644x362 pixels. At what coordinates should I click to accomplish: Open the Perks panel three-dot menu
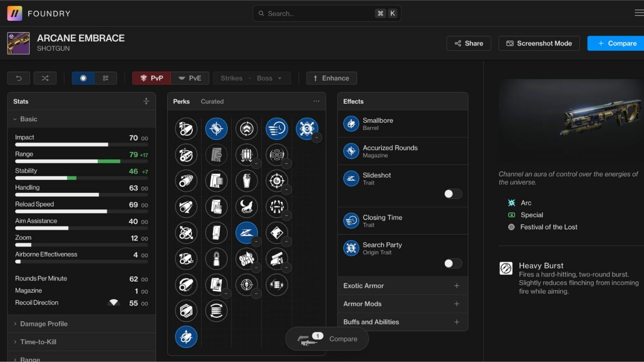pyautogui.click(x=316, y=101)
